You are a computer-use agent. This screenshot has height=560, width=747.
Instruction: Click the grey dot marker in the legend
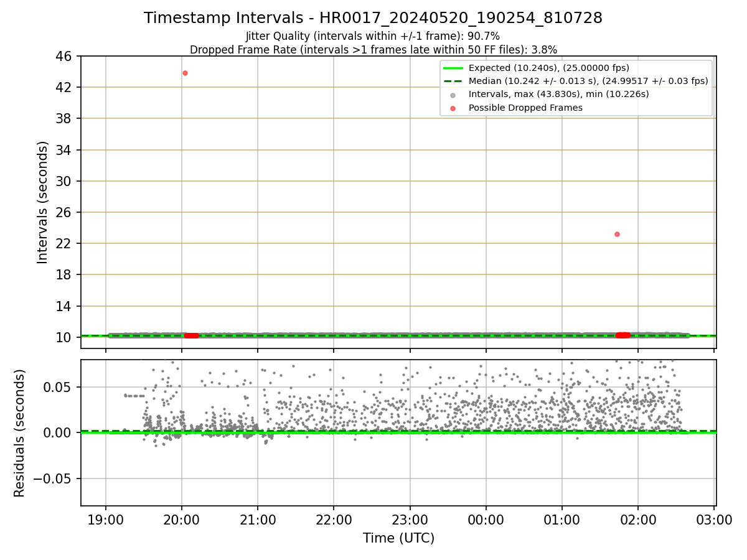(453, 95)
